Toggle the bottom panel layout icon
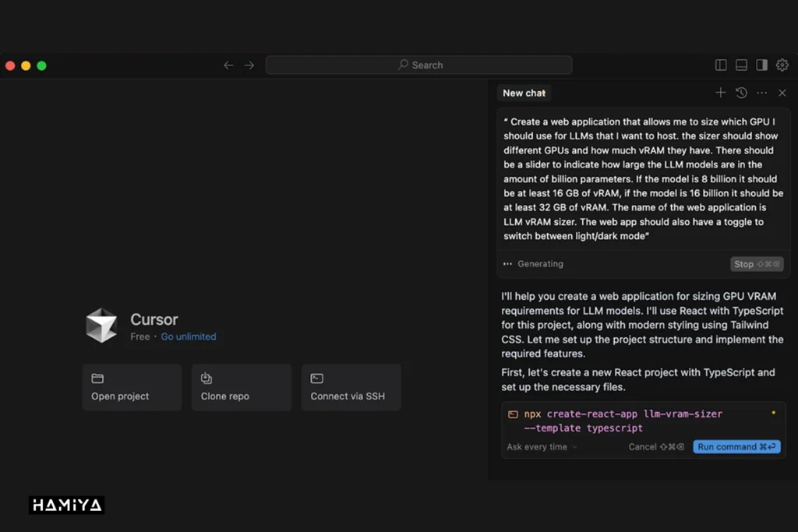The height and width of the screenshot is (532, 798). click(x=741, y=65)
